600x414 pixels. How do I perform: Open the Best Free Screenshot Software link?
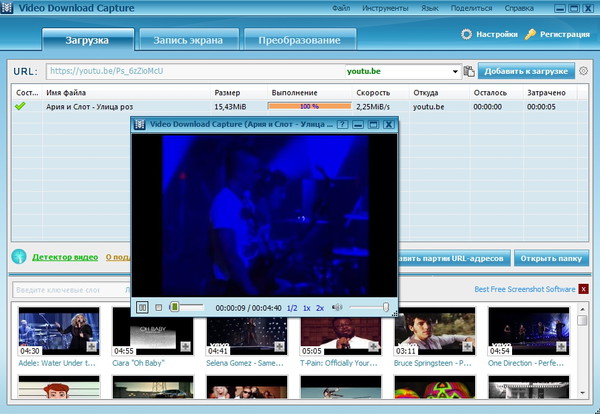click(525, 289)
